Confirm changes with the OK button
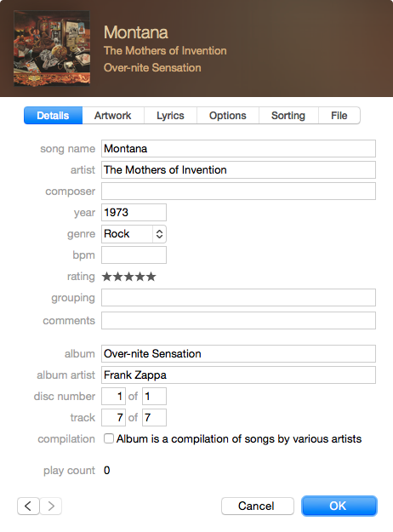The image size is (393, 532). [x=339, y=506]
